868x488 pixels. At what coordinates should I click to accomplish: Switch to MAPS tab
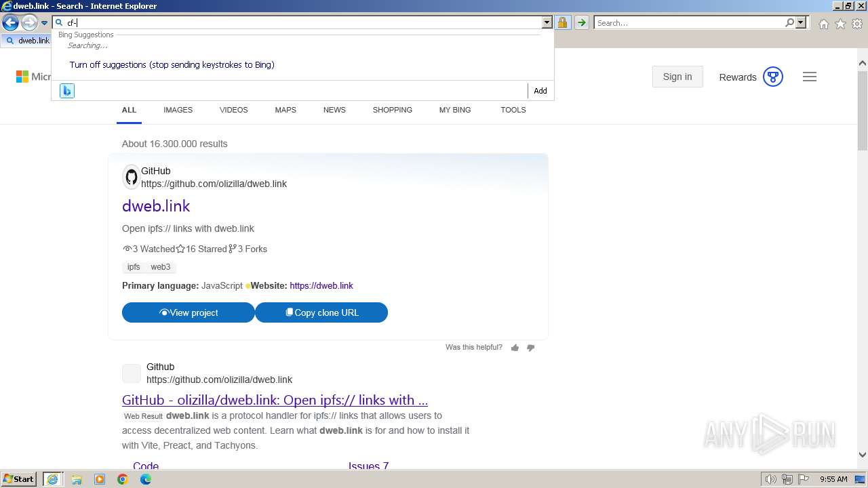pos(285,110)
